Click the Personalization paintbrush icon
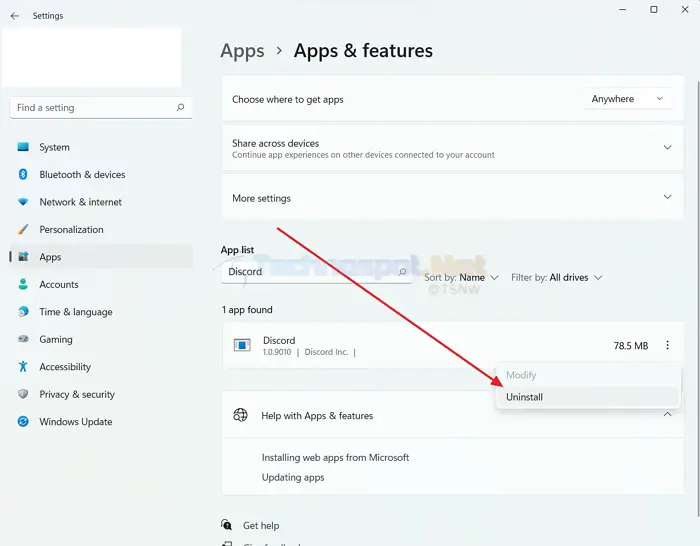 coord(23,229)
